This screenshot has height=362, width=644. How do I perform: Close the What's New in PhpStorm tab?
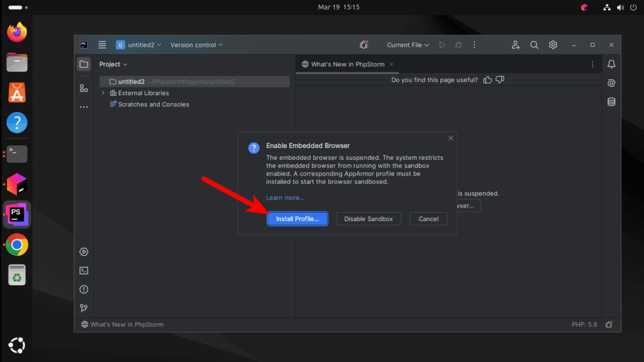pos(391,64)
